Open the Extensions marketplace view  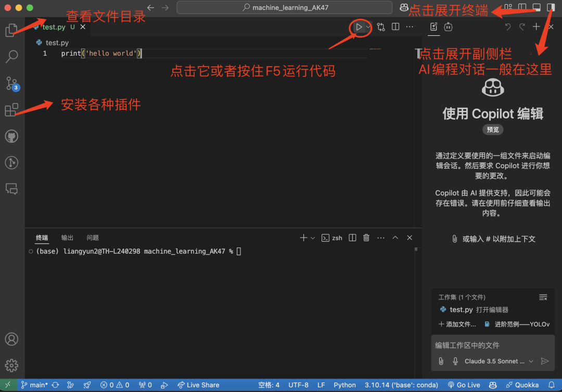coord(11,110)
